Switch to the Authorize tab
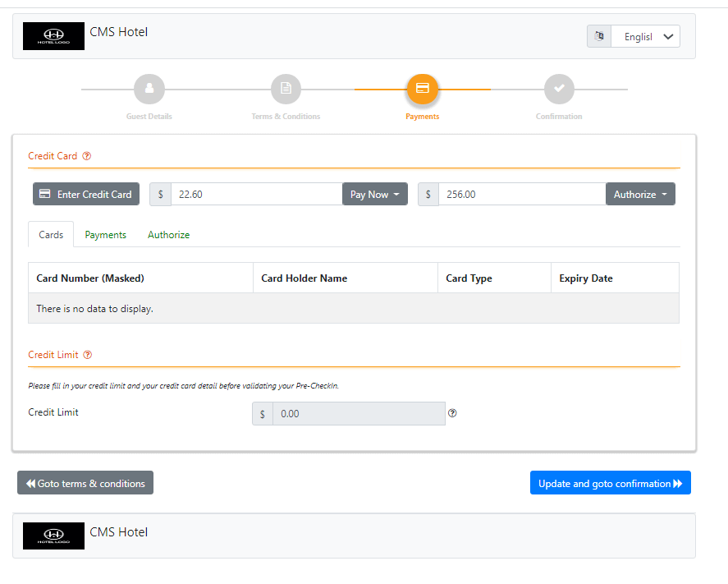 coord(168,235)
